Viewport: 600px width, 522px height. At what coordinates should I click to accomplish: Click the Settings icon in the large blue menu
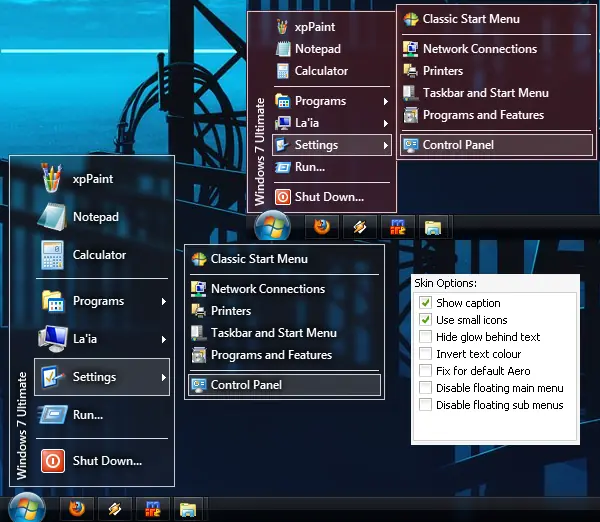53,377
